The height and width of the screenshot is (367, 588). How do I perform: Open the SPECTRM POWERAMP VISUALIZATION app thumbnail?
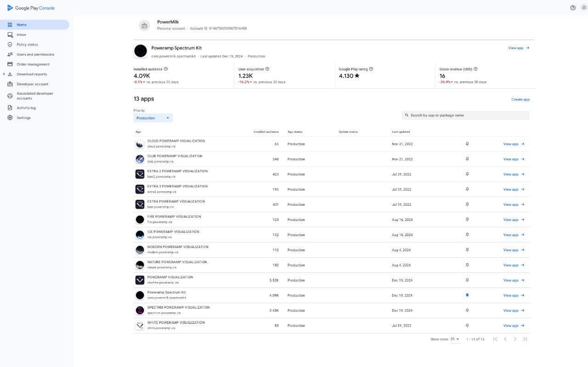click(140, 311)
